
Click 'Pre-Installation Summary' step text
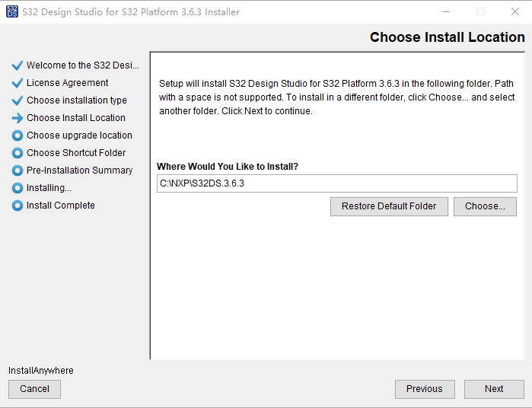click(79, 171)
